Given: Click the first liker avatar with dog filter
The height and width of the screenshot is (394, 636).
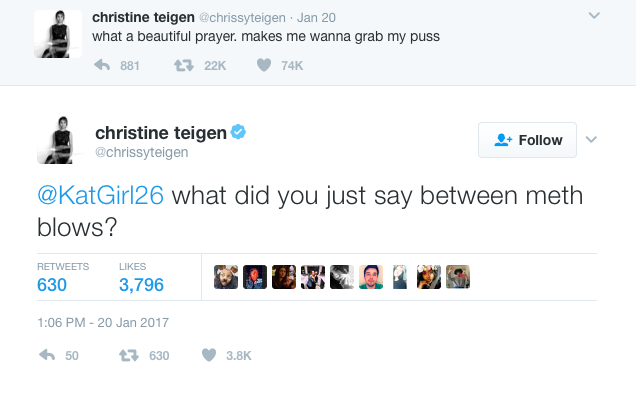Looking at the screenshot, I should coord(226,277).
